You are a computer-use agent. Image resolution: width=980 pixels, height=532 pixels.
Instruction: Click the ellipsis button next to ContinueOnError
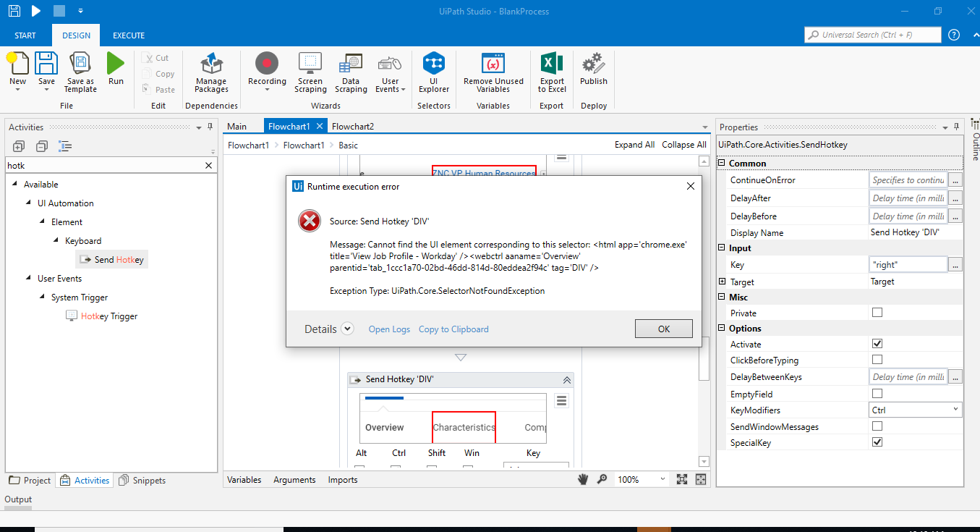[955, 180]
